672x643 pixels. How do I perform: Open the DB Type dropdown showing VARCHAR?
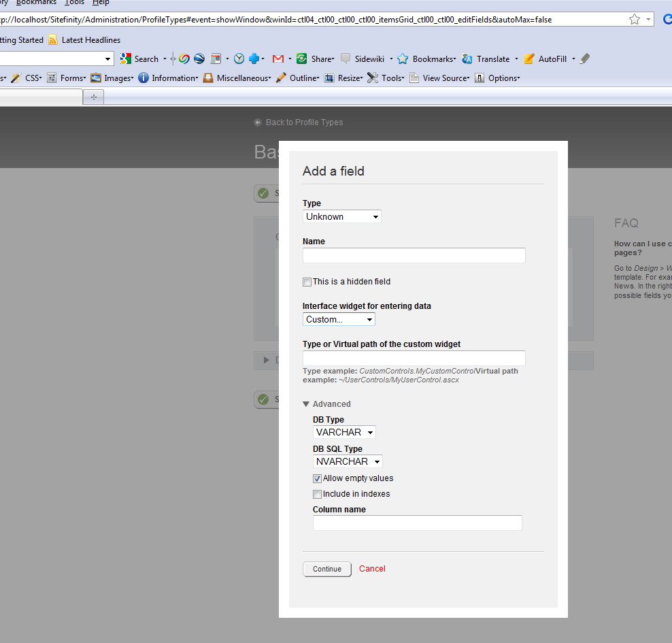coord(344,432)
